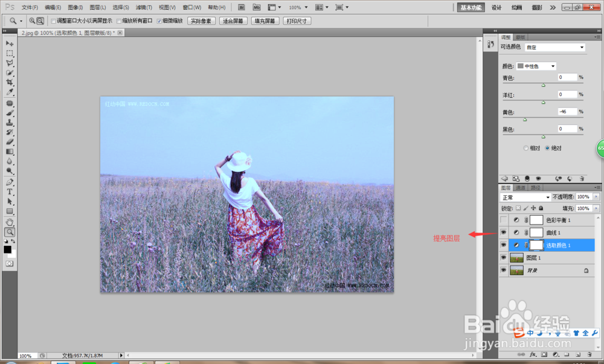The height and width of the screenshot is (364, 604).
Task: Click the zoom-in magnifier in options bar
Action: point(33,21)
